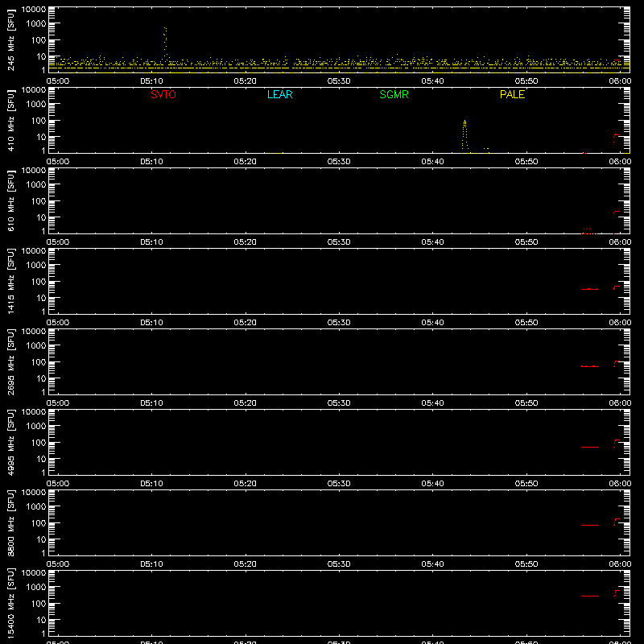The width and height of the screenshot is (644, 644).
Task: Click the '1' y-axis label of 2695 MHz panel
Action: (43, 392)
